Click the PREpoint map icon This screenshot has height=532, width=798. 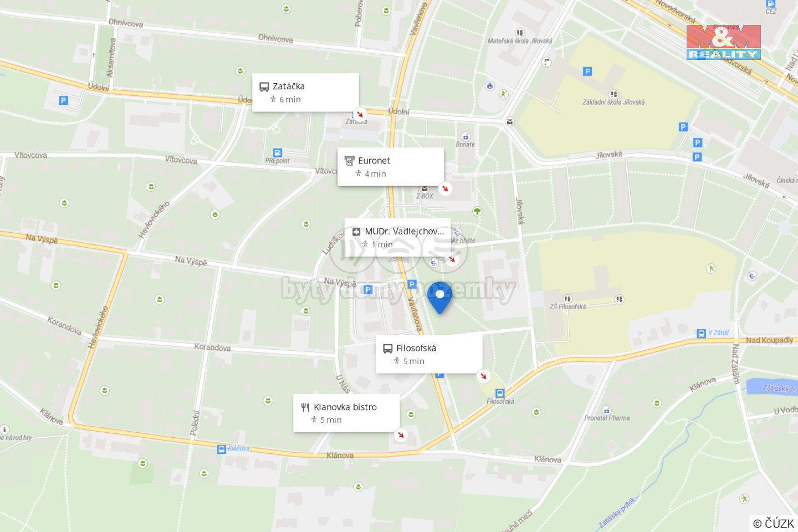pos(278,153)
